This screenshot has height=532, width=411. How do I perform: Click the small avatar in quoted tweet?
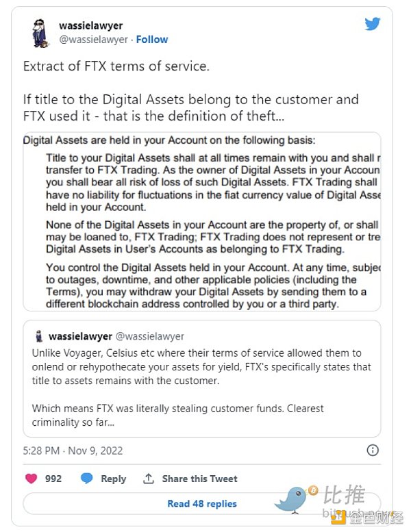click(39, 336)
